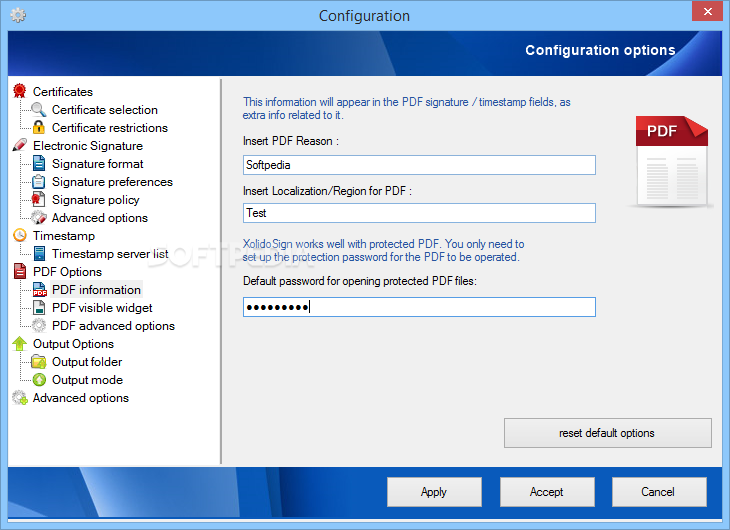Select Advanced options under Electronic Signature
Image resolution: width=730 pixels, height=530 pixels.
100,218
